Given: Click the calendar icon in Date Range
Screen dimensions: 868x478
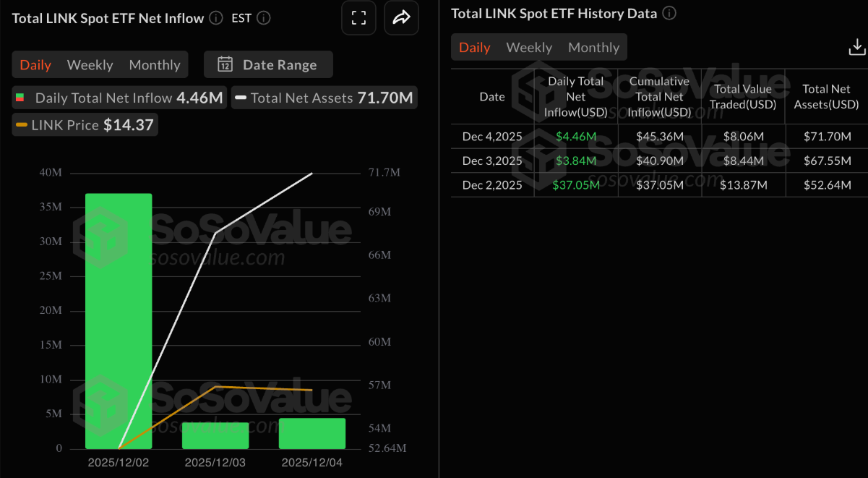Looking at the screenshot, I should click(x=225, y=64).
